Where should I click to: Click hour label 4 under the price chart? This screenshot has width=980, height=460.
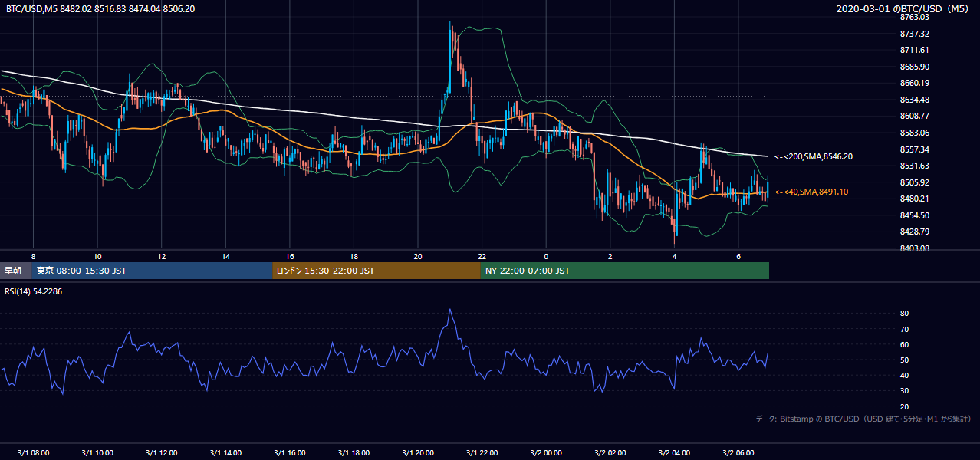[674, 256]
